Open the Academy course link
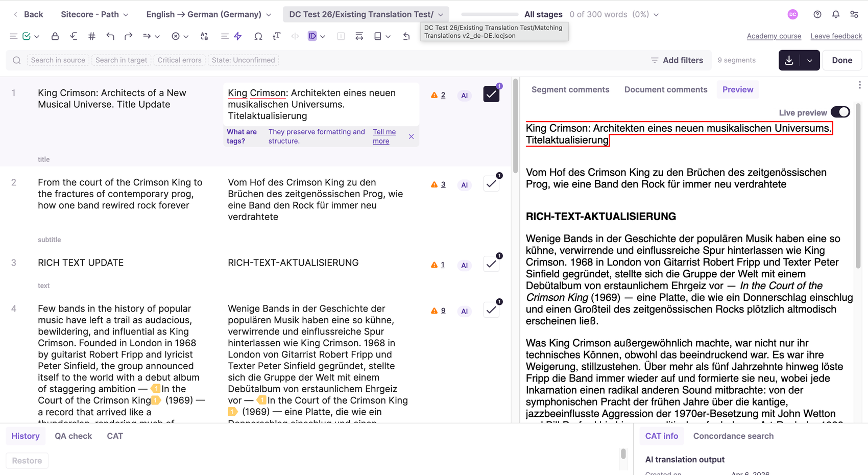 pos(774,36)
